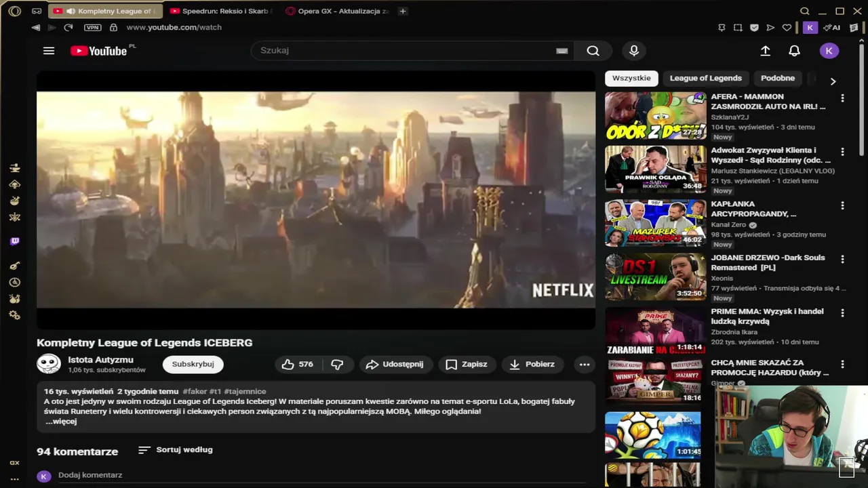The image size is (868, 488).
Task: Like the video with 576 likes
Action: 298,365
